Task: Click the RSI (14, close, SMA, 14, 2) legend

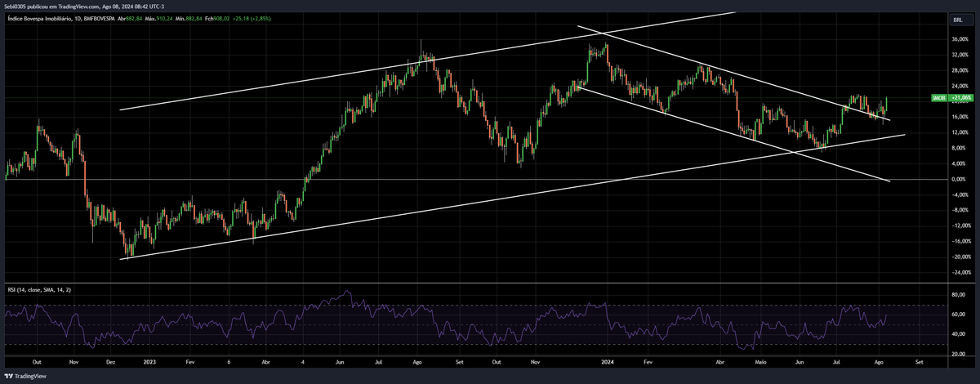Action: (38, 288)
